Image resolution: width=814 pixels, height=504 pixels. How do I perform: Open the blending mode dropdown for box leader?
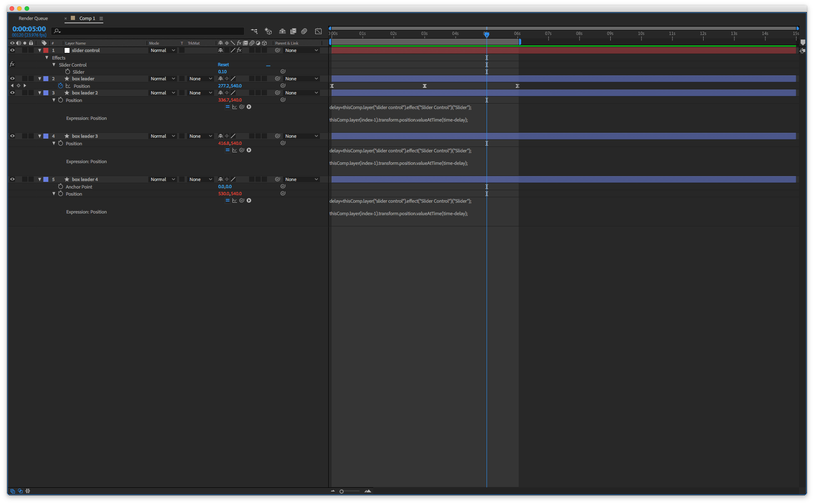pyautogui.click(x=162, y=79)
